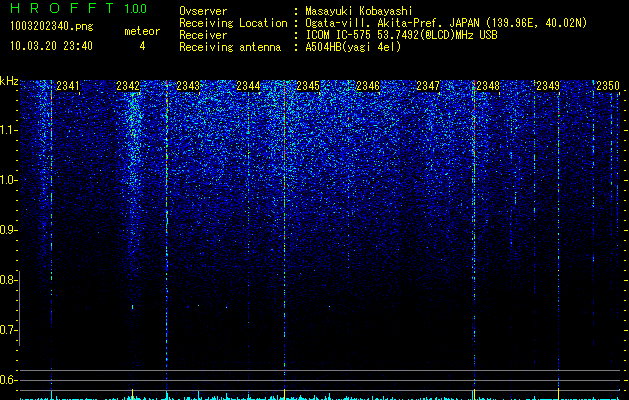This screenshot has height=400, width=629.
Task: Click the 2346 time marker
Action: (x=368, y=86)
